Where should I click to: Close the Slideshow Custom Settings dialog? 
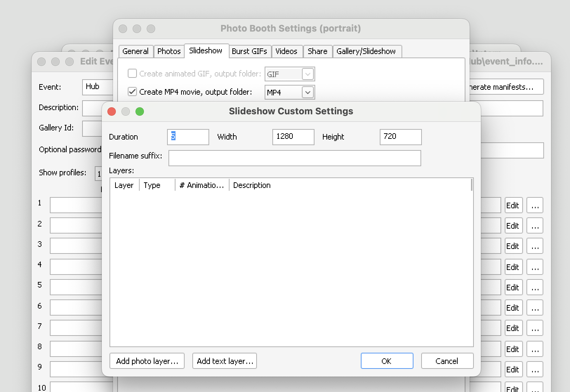point(112,111)
